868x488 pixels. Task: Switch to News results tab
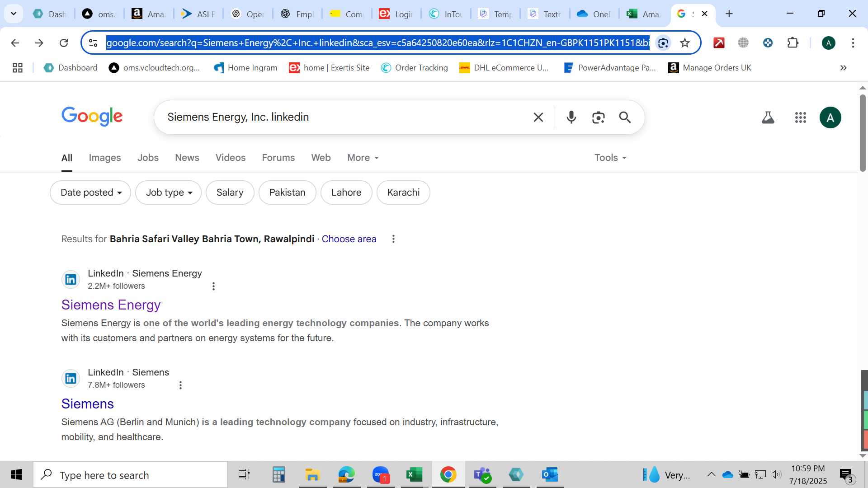(x=187, y=158)
